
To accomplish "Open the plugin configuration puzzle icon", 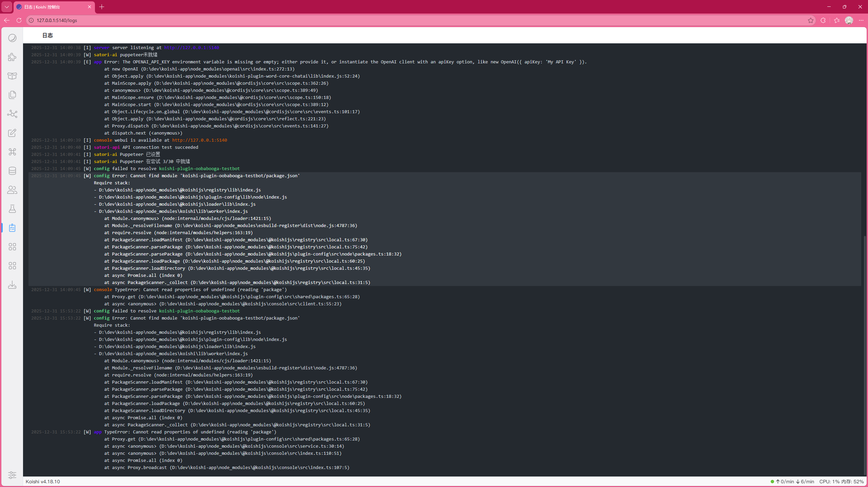I will [x=12, y=57].
